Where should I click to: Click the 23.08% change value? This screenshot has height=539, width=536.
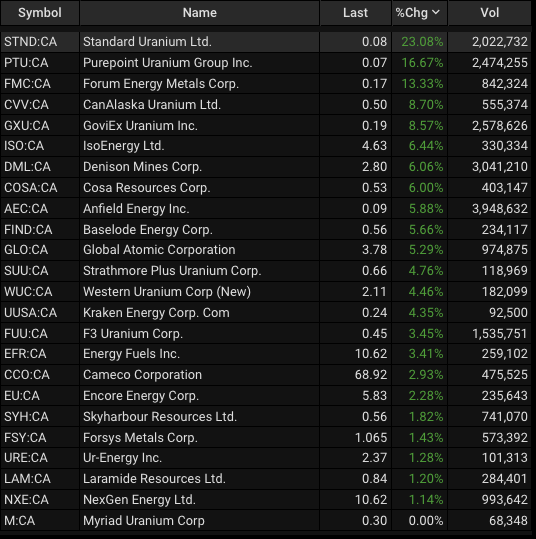click(x=422, y=42)
